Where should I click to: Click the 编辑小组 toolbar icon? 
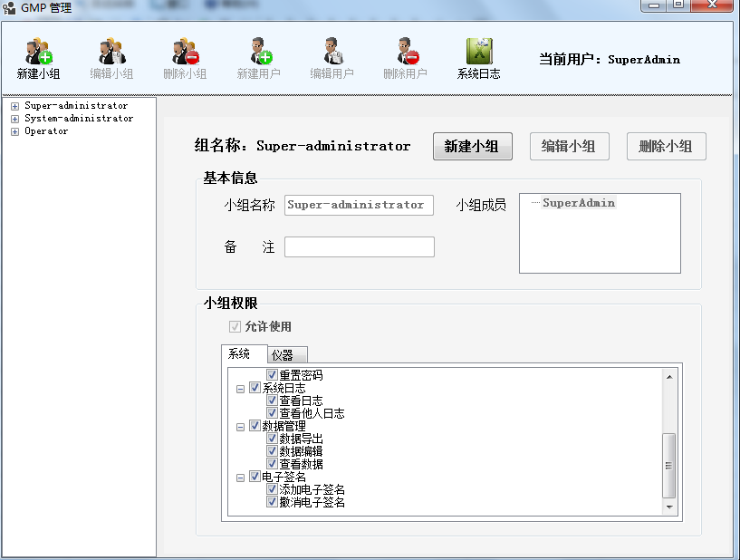click(111, 53)
